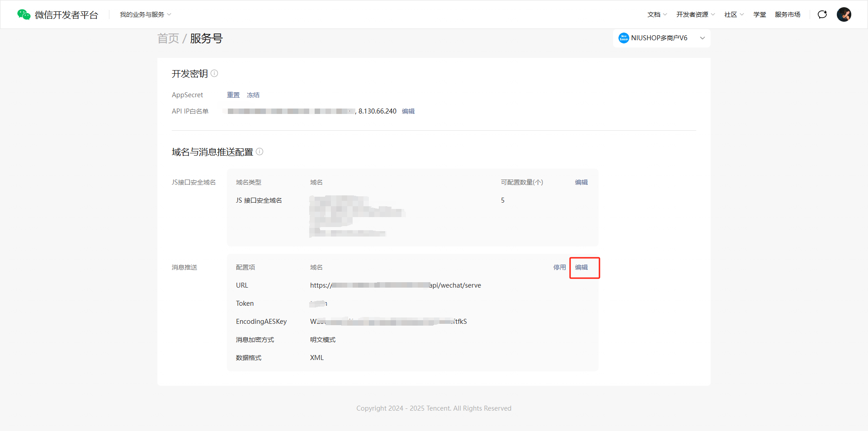Open 服务市场 in the top navigation
The image size is (868, 431).
coord(788,14)
